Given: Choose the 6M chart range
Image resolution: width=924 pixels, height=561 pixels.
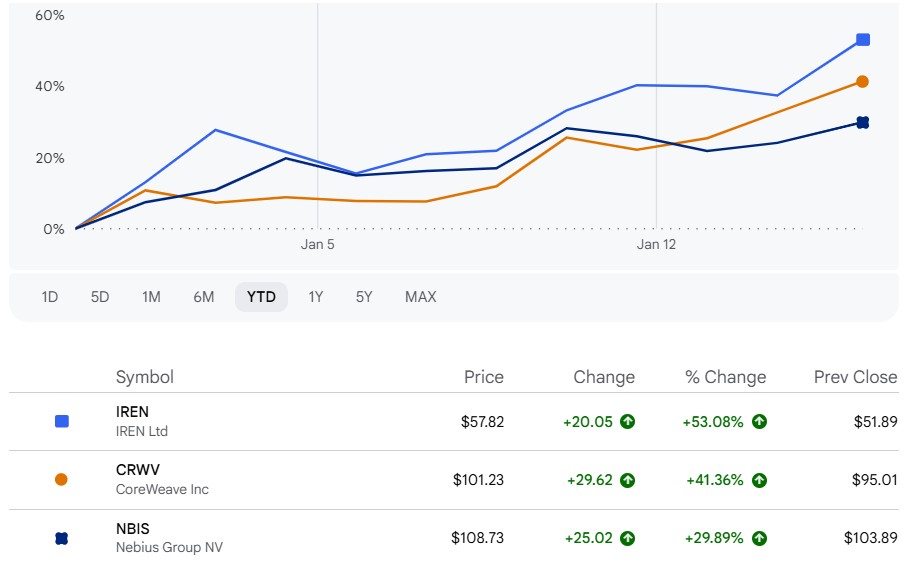Looking at the screenshot, I should pyautogui.click(x=204, y=297).
